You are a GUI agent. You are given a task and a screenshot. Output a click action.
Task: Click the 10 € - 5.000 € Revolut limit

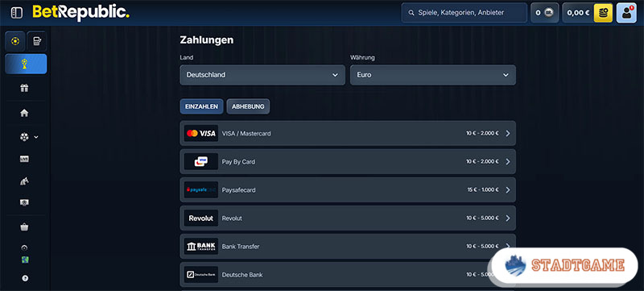pos(482,218)
